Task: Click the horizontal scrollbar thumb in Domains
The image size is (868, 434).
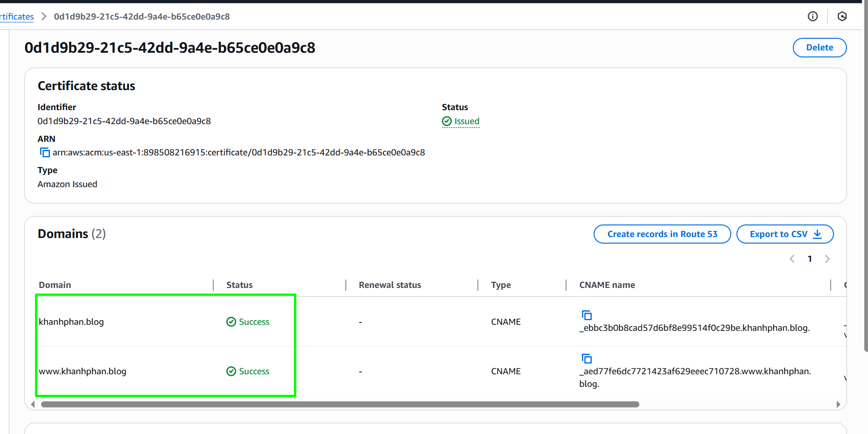Action: click(340, 404)
